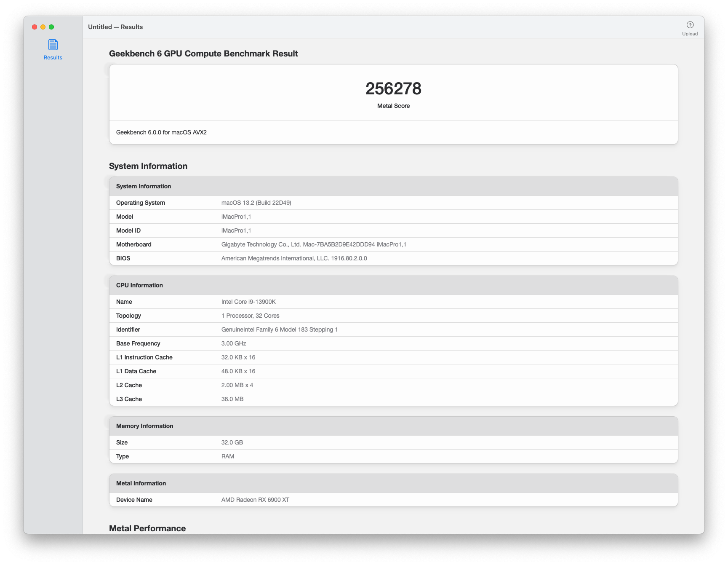The height and width of the screenshot is (565, 728).
Task: Select the American Megatrends BIOS value
Action: click(x=294, y=258)
